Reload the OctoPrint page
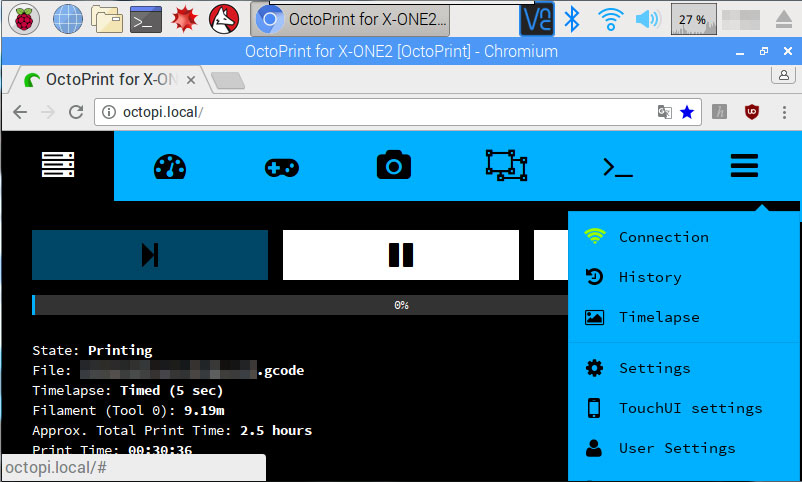 pos(76,112)
